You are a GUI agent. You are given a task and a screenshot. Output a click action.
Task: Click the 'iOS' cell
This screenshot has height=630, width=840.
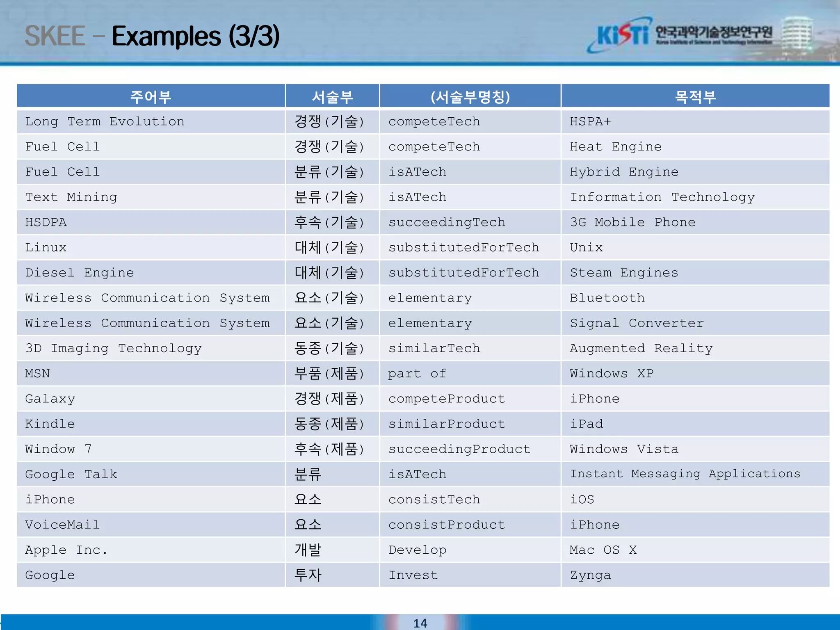click(x=695, y=500)
